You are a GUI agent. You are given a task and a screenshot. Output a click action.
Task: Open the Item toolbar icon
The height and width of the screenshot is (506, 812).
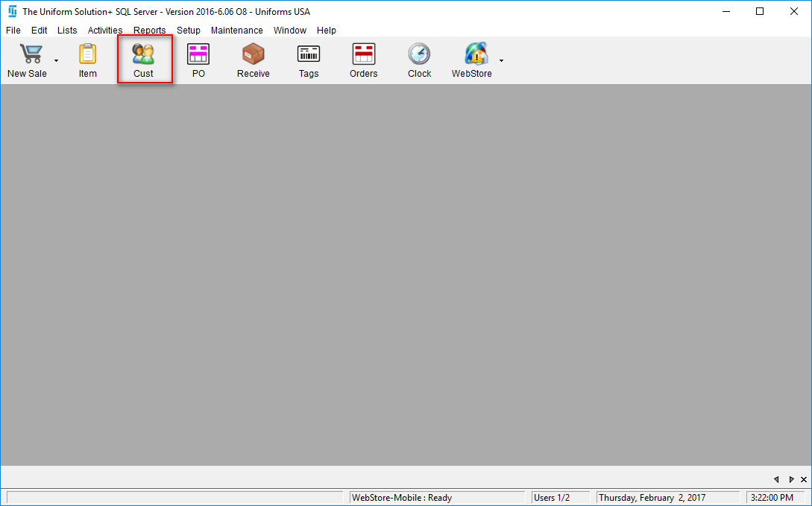pos(88,60)
